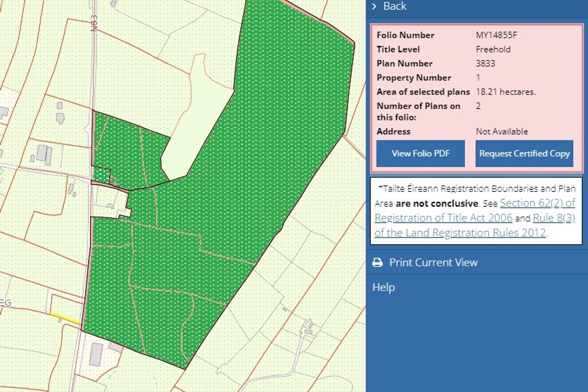This screenshot has width=588, height=392.
Task: Click the Area of selected plans label
Action: pos(423,92)
